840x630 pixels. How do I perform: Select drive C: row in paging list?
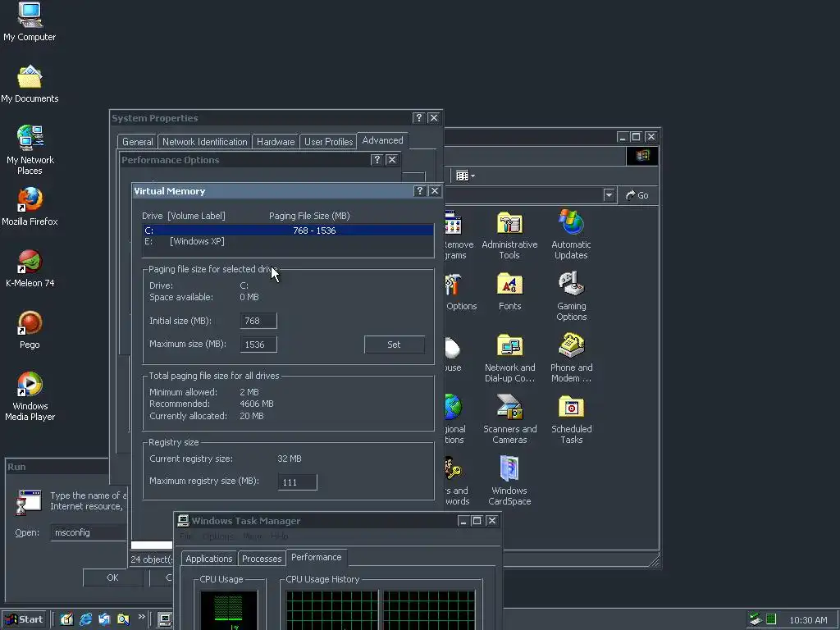point(288,231)
